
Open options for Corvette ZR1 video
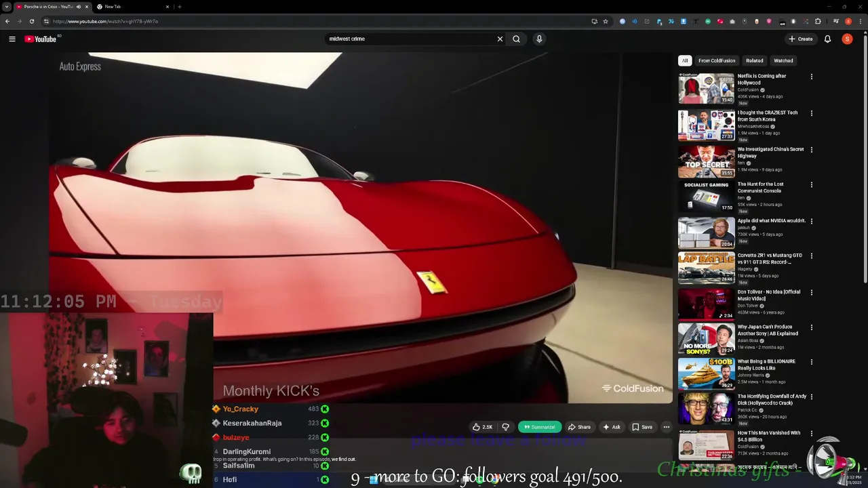(x=811, y=256)
